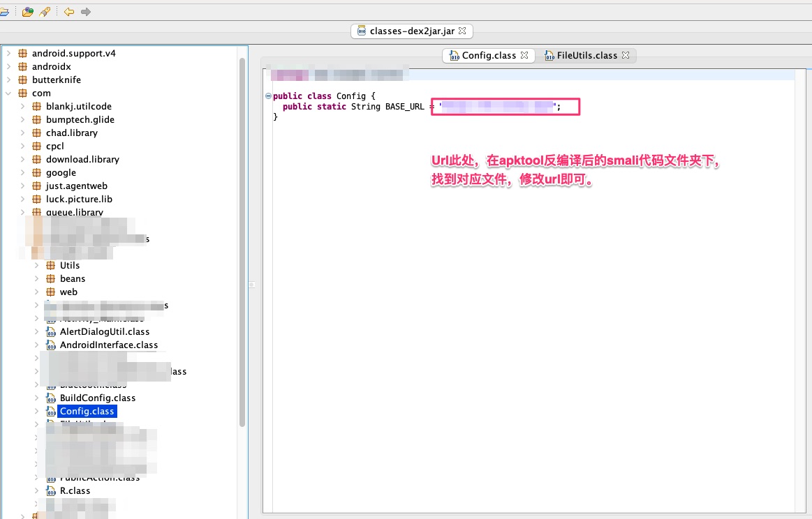The width and height of the screenshot is (812, 519).
Task: Click the grayed forward navigation arrow
Action: [84, 11]
